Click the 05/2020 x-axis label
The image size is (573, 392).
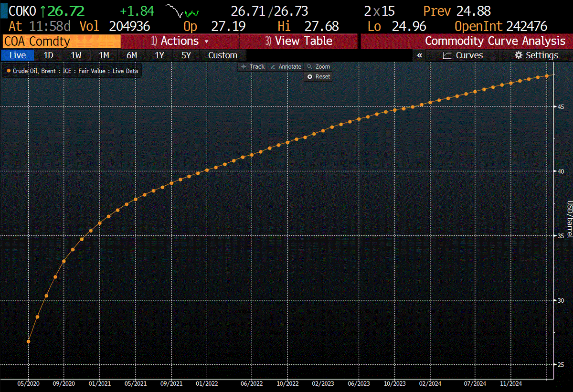(29, 383)
